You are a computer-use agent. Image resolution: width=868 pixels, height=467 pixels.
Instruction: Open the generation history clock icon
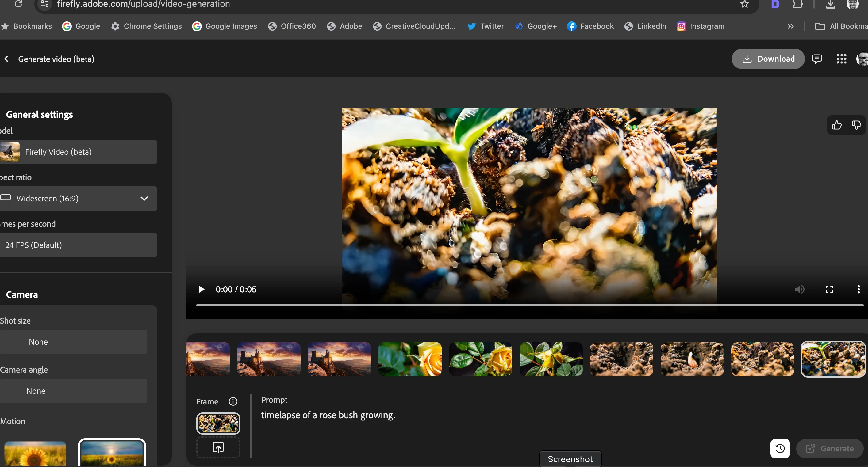coord(780,449)
